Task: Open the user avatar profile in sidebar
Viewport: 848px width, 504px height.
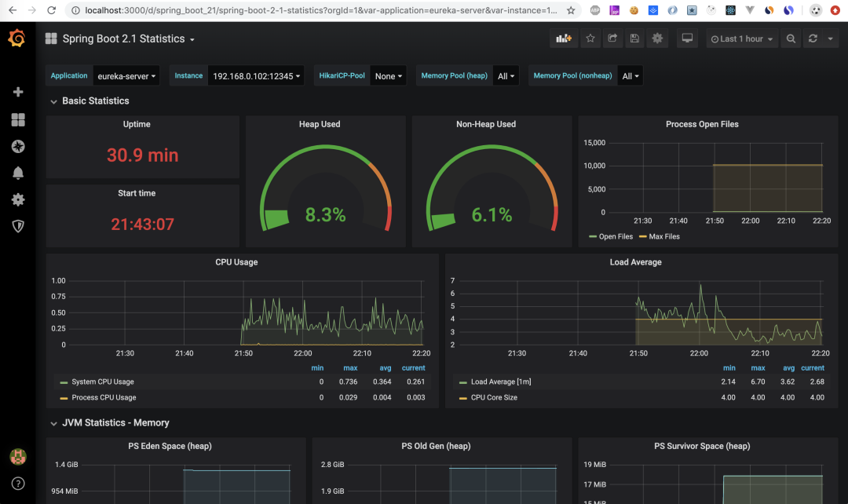Action: click(18, 457)
